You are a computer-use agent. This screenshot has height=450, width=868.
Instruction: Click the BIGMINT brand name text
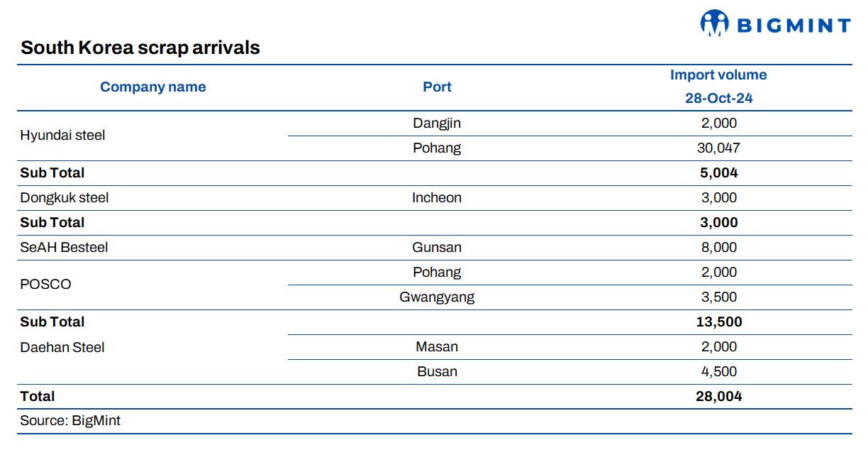click(794, 26)
